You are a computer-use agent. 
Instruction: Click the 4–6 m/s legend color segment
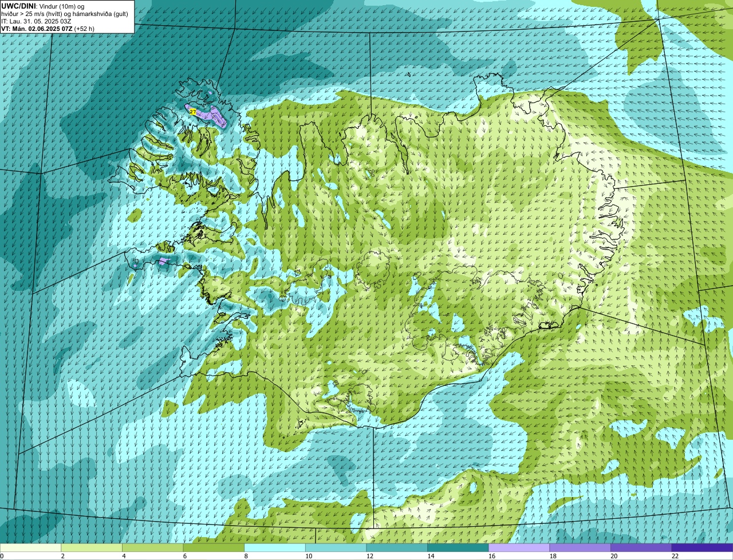pos(152,548)
